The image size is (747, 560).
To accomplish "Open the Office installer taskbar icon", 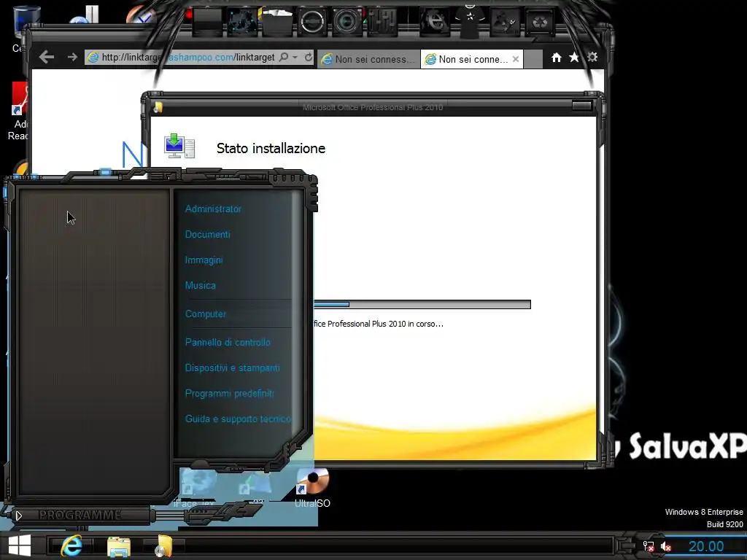I will click(x=164, y=546).
